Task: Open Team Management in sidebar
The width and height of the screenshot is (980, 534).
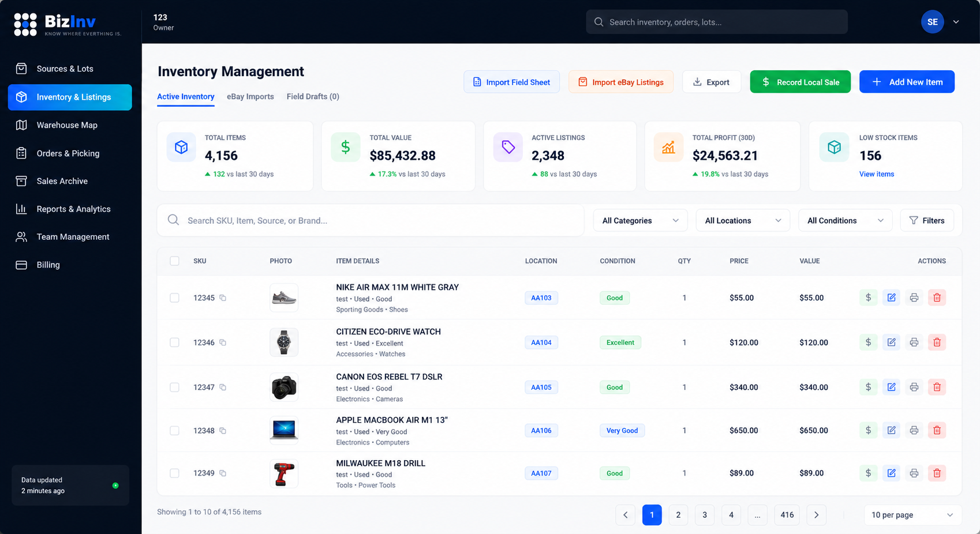Action: [70, 237]
